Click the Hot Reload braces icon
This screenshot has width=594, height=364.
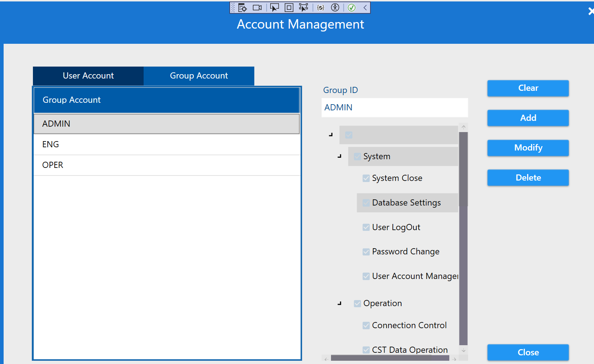(x=321, y=8)
